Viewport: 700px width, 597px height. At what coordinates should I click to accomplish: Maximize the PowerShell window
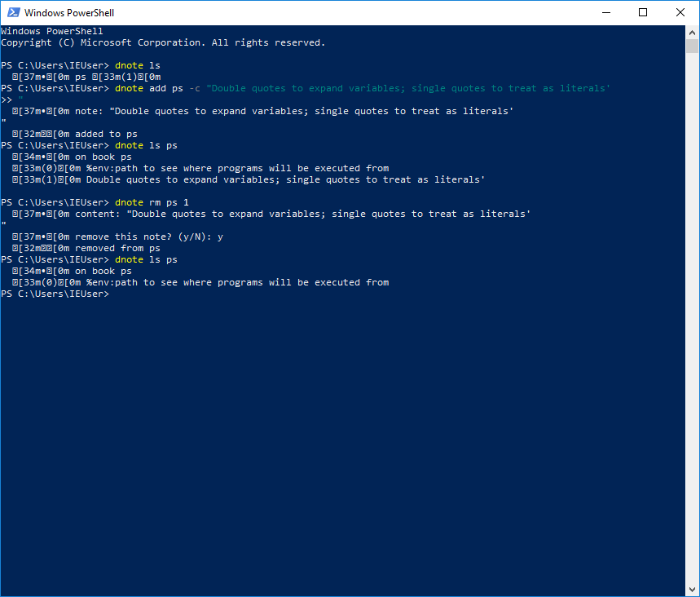[x=644, y=12]
